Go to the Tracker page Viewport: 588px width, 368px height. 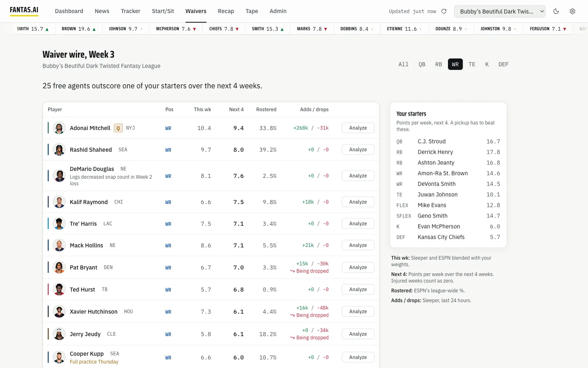[131, 11]
